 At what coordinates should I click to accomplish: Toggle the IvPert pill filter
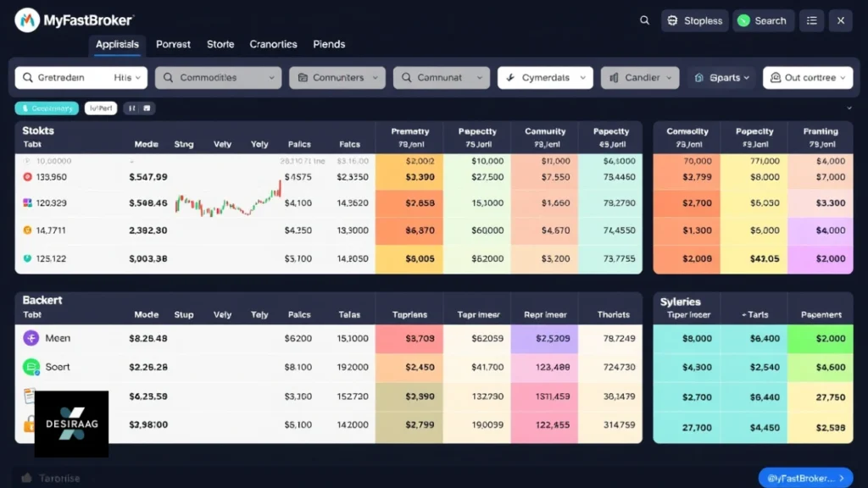click(x=99, y=108)
